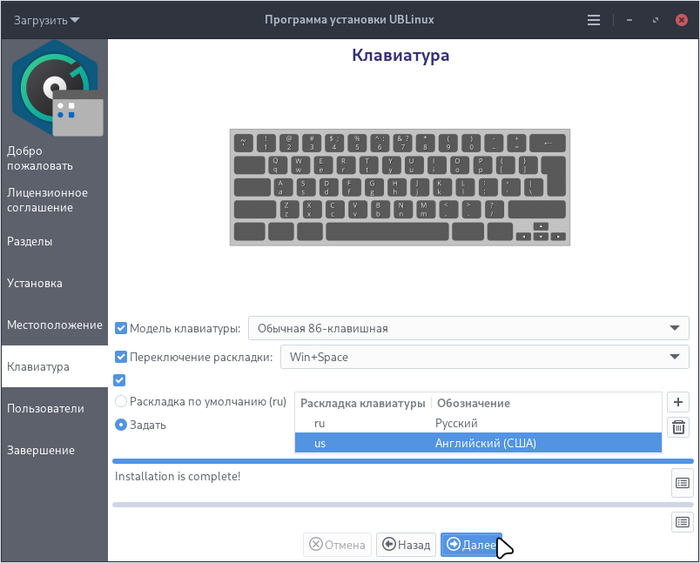The image size is (700, 563).
Task: Select the Задать radio button
Action: 122,424
